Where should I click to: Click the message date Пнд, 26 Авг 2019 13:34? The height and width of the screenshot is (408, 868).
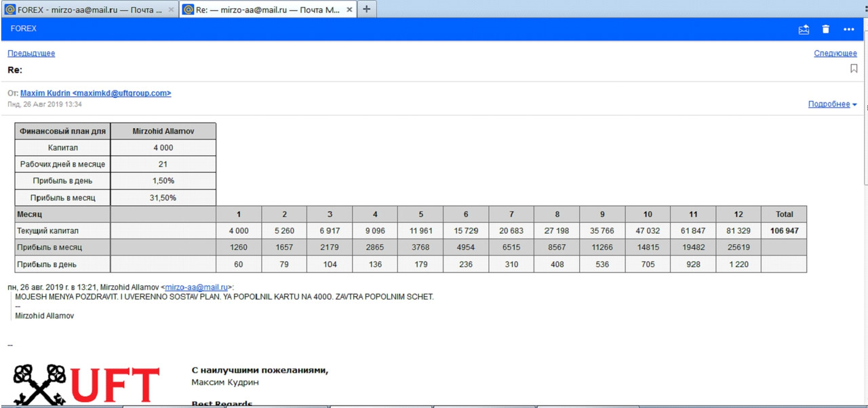45,104
